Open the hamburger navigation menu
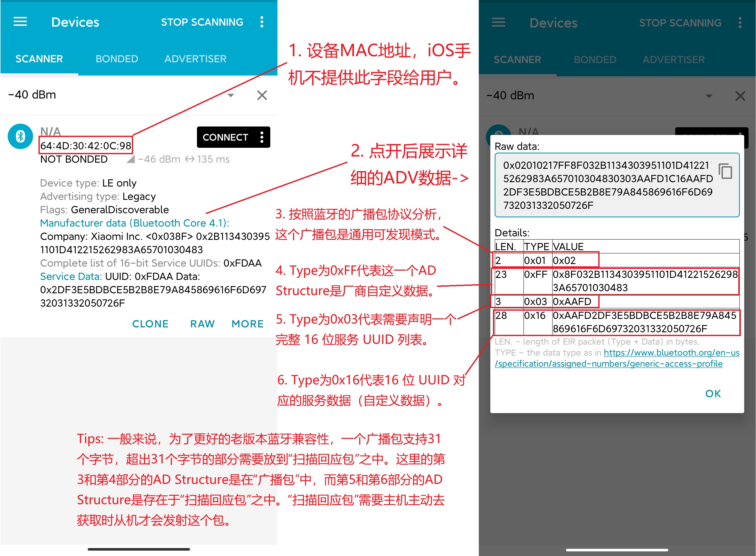Viewport: 756px width, 556px height. [20, 22]
